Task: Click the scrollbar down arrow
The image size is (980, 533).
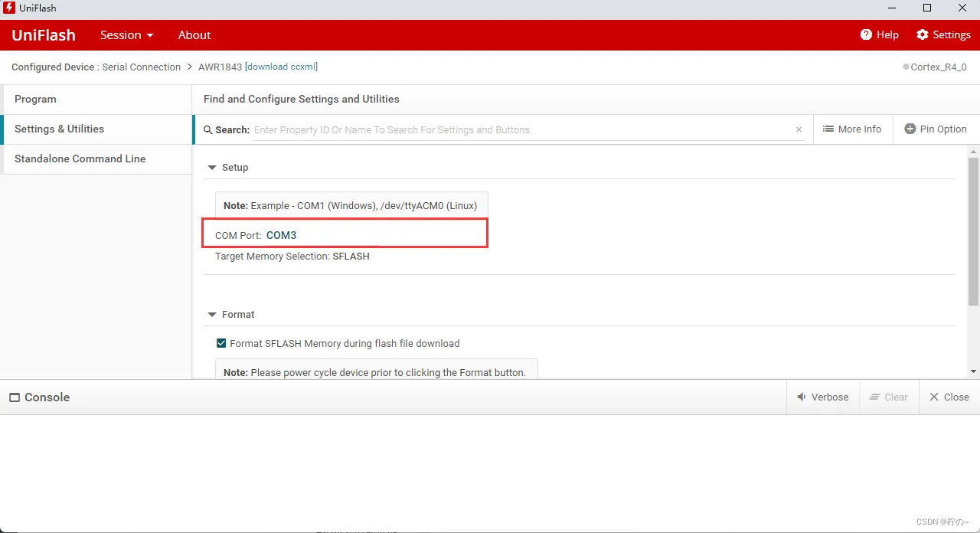Action: click(973, 371)
